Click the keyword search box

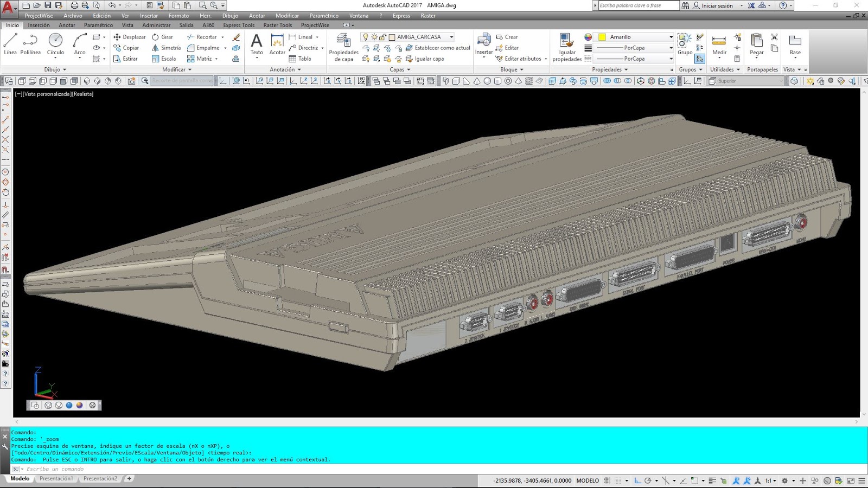639,5
